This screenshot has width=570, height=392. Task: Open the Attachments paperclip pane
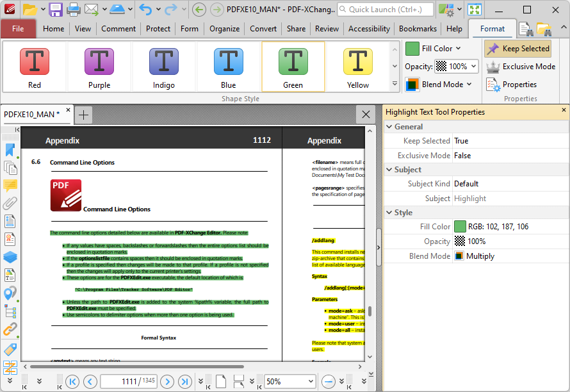pyautogui.click(x=10, y=203)
